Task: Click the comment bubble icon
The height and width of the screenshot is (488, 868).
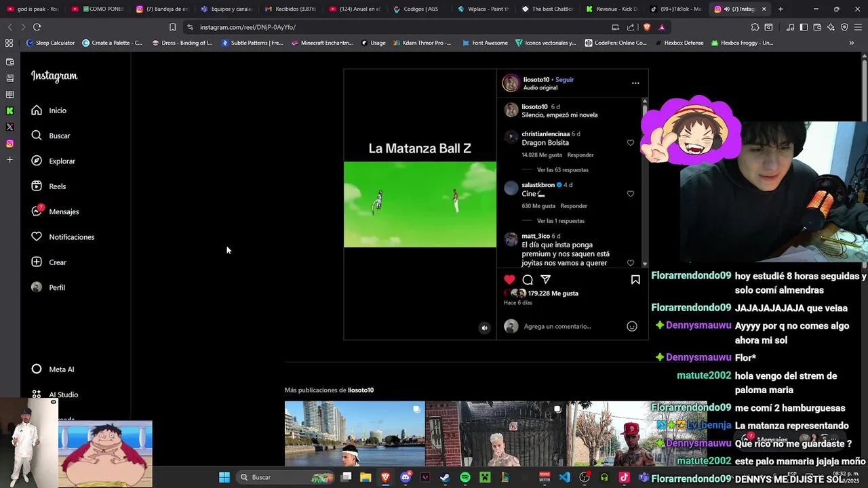Action: coord(528,279)
